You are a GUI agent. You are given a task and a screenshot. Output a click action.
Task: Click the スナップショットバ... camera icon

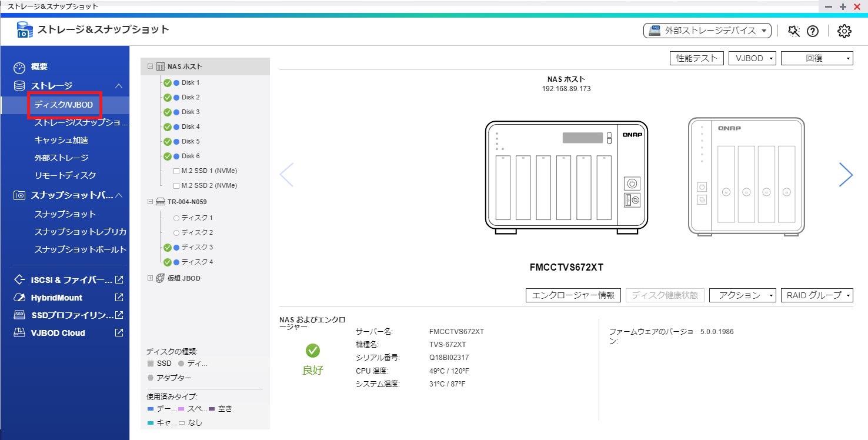pyautogui.click(x=19, y=195)
